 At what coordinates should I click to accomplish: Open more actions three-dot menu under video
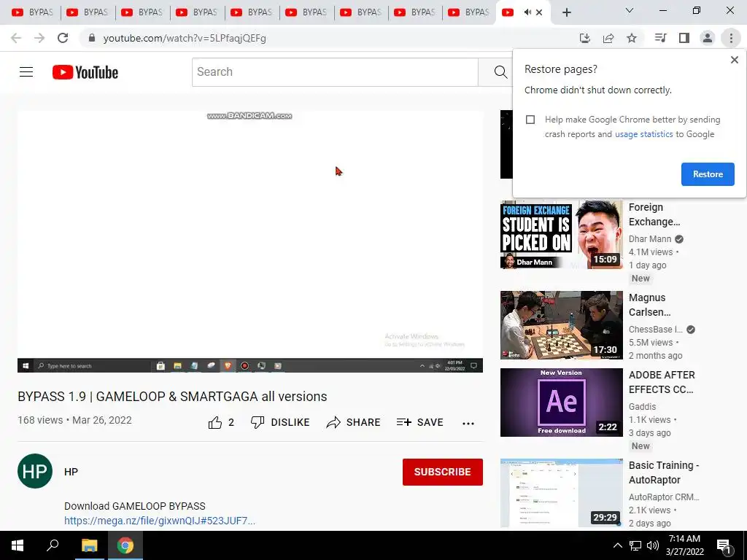pyautogui.click(x=468, y=424)
